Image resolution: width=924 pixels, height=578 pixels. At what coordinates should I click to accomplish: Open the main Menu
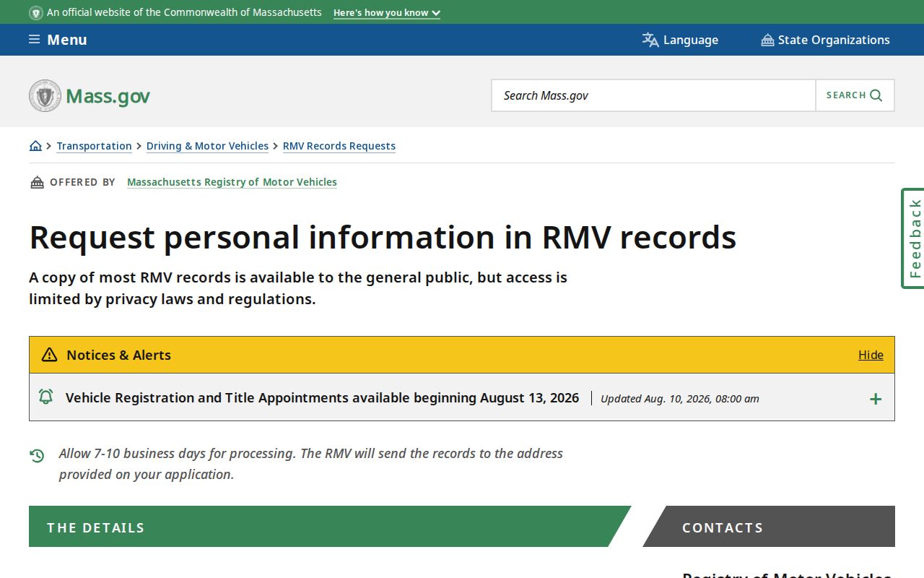pos(58,40)
